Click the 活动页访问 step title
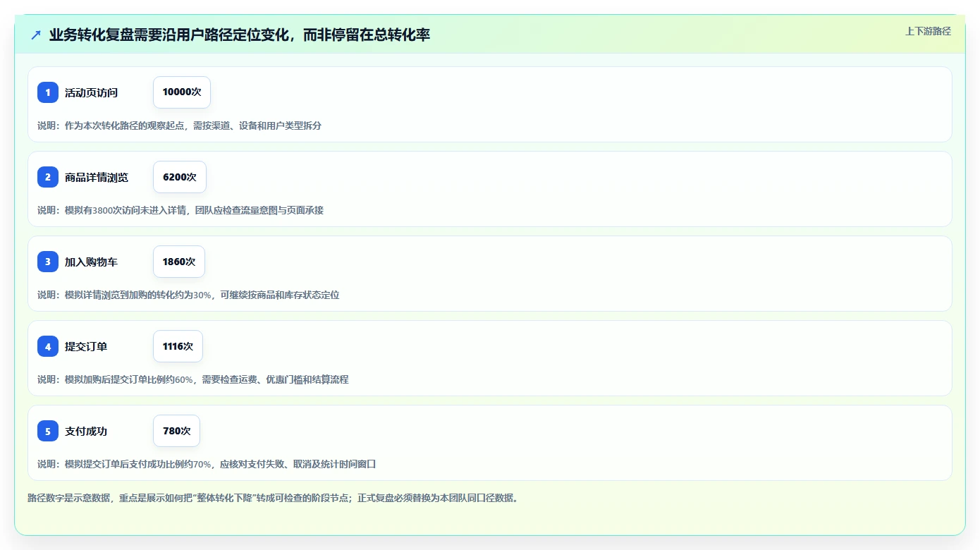Viewport: 980px width, 550px height. (91, 92)
